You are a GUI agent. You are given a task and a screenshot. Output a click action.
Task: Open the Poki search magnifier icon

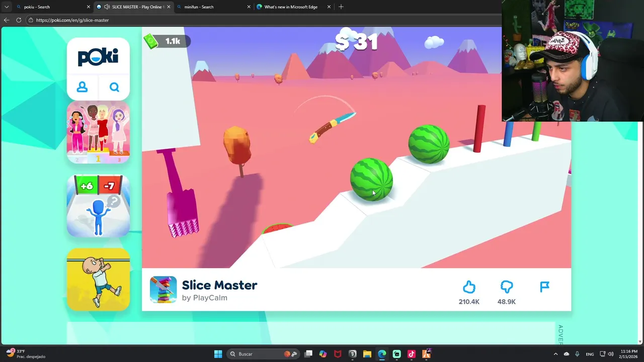[x=114, y=87]
